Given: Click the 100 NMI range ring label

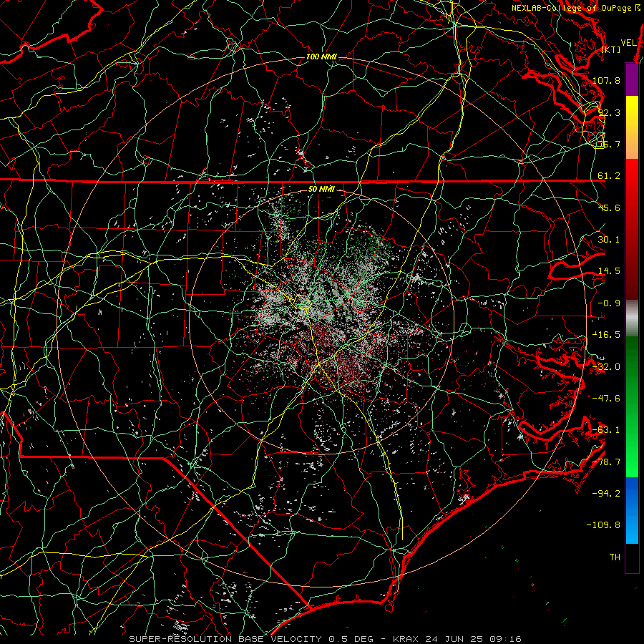Looking at the screenshot, I should click(321, 57).
